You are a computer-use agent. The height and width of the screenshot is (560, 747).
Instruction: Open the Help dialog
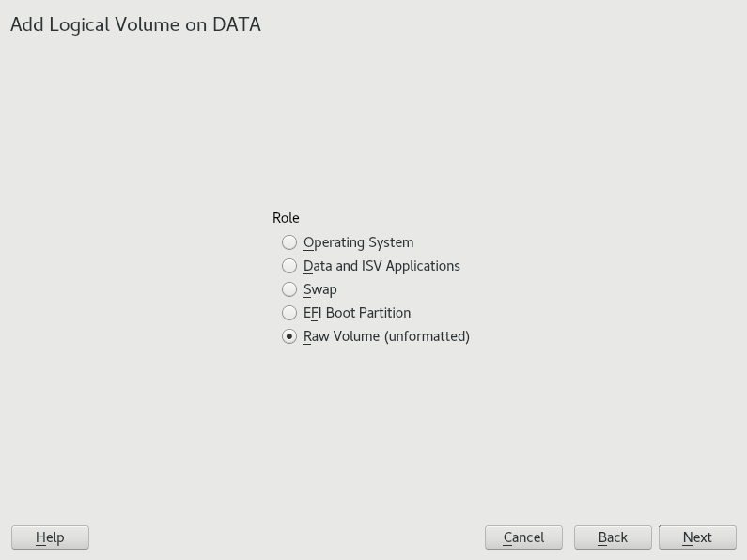tap(50, 537)
